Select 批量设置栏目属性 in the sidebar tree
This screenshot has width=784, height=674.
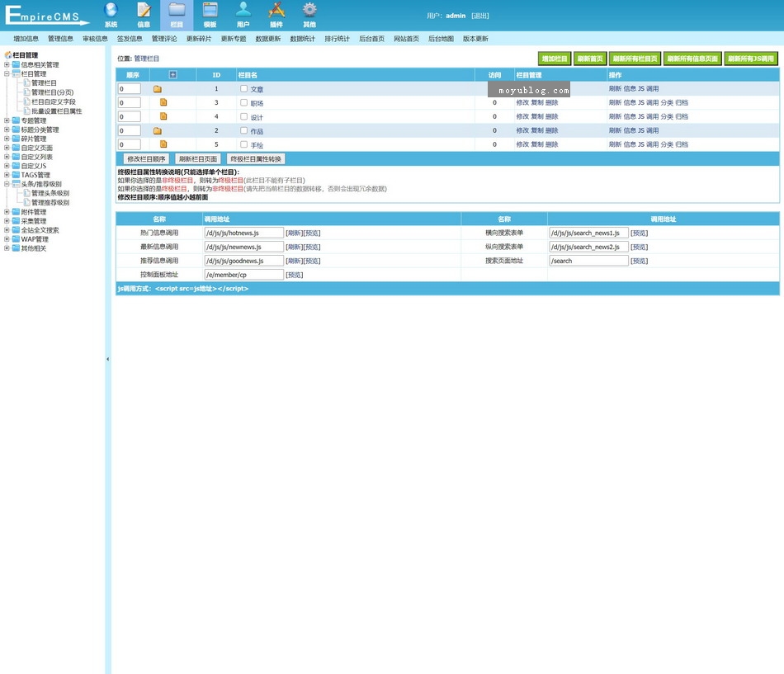56,111
